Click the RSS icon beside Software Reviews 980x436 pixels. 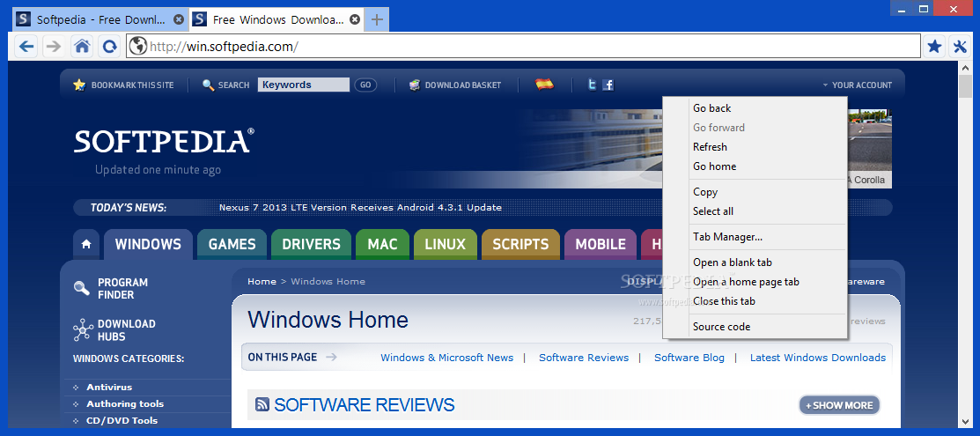[262, 404]
